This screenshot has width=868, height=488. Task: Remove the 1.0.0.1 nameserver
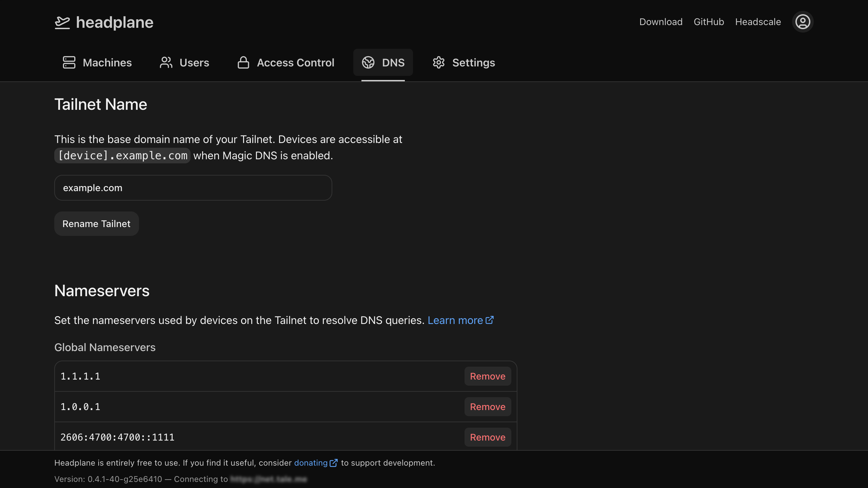point(488,407)
